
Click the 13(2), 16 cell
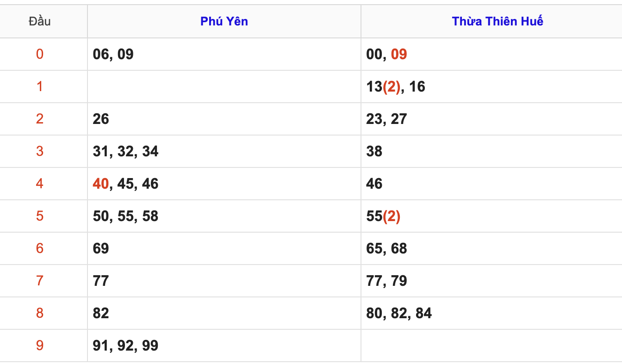pyautogui.click(x=491, y=86)
